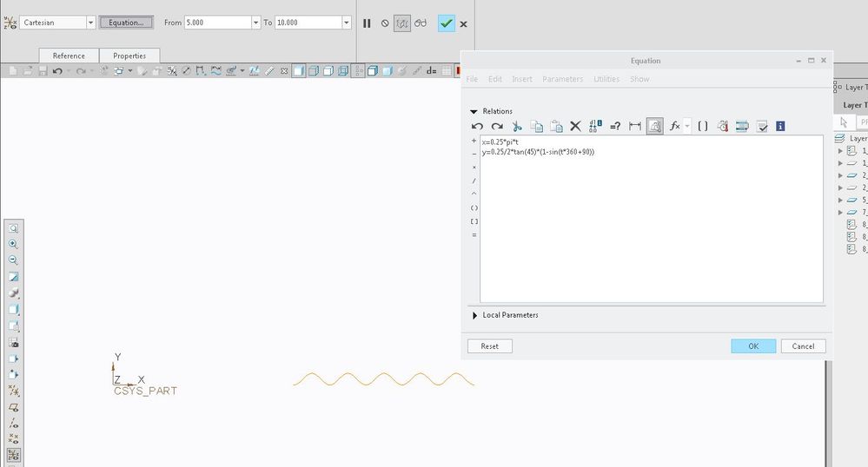Open the Utilities menu in Equation dialog
The width and height of the screenshot is (868, 467).
click(606, 79)
